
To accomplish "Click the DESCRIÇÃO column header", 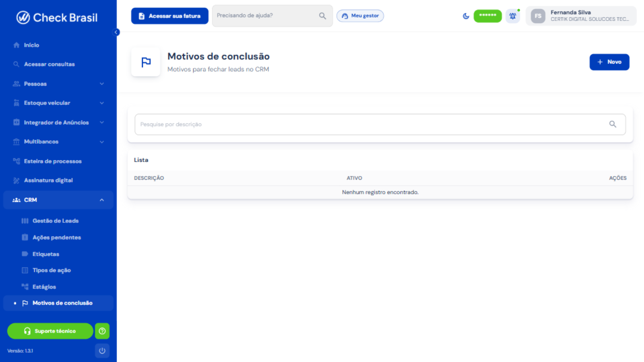I will pyautogui.click(x=149, y=178).
